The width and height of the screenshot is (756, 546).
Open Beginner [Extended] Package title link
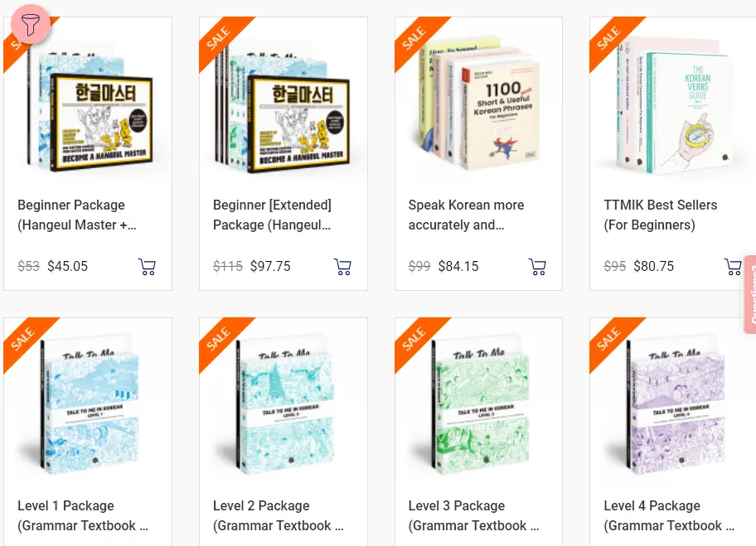point(273,215)
